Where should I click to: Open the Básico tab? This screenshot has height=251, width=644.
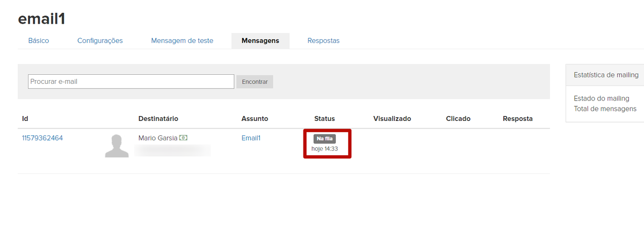39,41
